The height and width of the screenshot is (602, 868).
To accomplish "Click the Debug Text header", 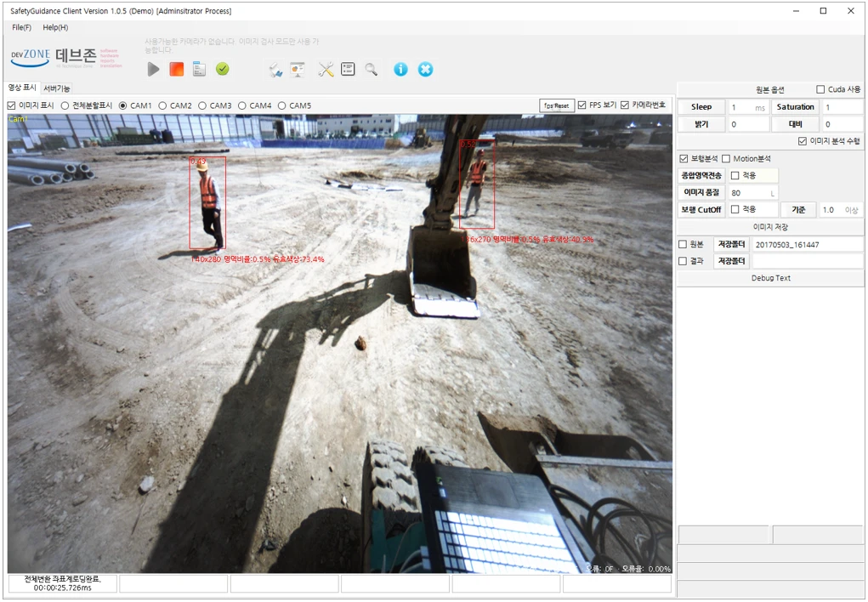I will [x=770, y=278].
